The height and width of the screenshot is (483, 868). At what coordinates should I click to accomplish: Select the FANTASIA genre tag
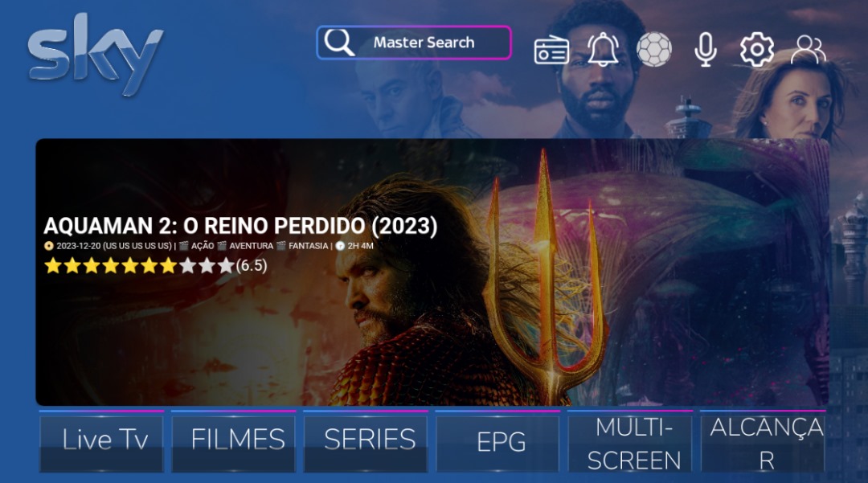pos(308,246)
